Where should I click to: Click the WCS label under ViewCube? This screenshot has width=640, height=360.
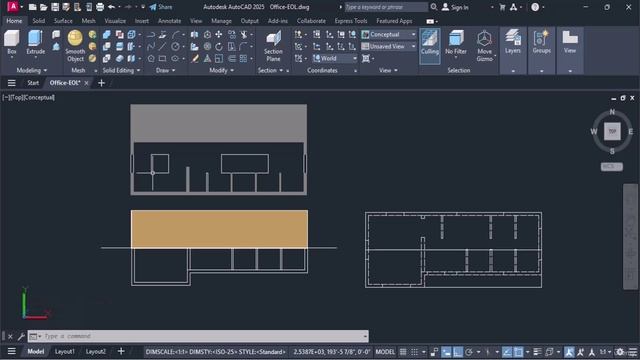click(611, 167)
